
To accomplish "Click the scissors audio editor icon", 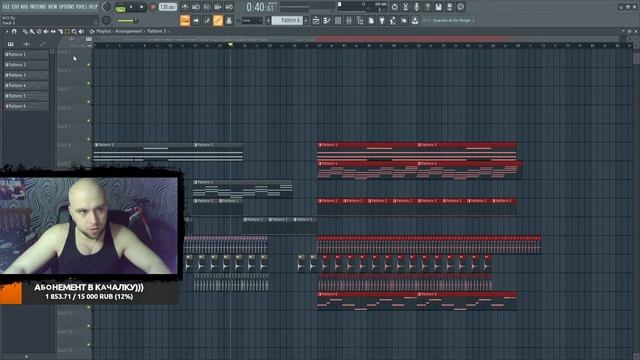I will tap(405, 7).
